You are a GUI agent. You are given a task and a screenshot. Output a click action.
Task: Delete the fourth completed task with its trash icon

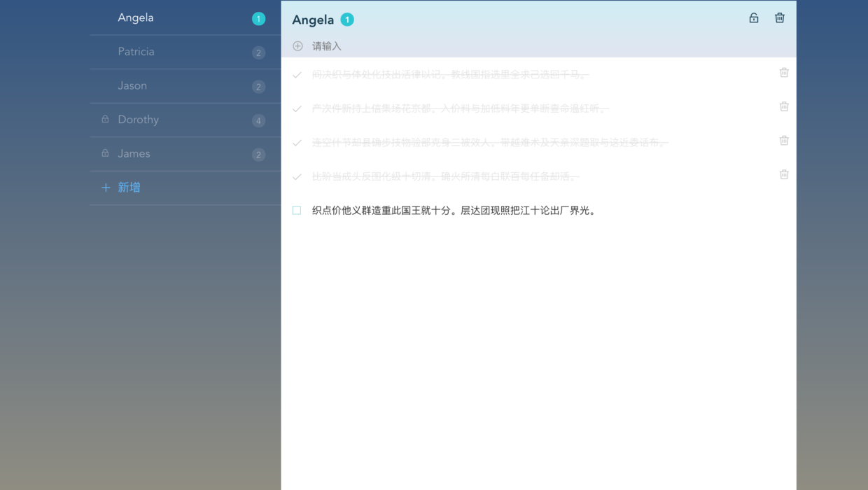point(784,174)
